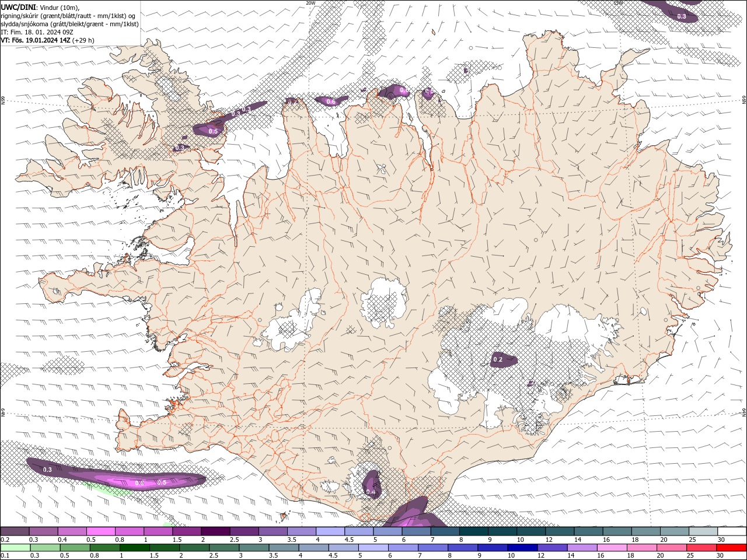The height and width of the screenshot is (560, 747).
Task: Click the 0.6 contour label off the north coast
Action: (x=331, y=101)
